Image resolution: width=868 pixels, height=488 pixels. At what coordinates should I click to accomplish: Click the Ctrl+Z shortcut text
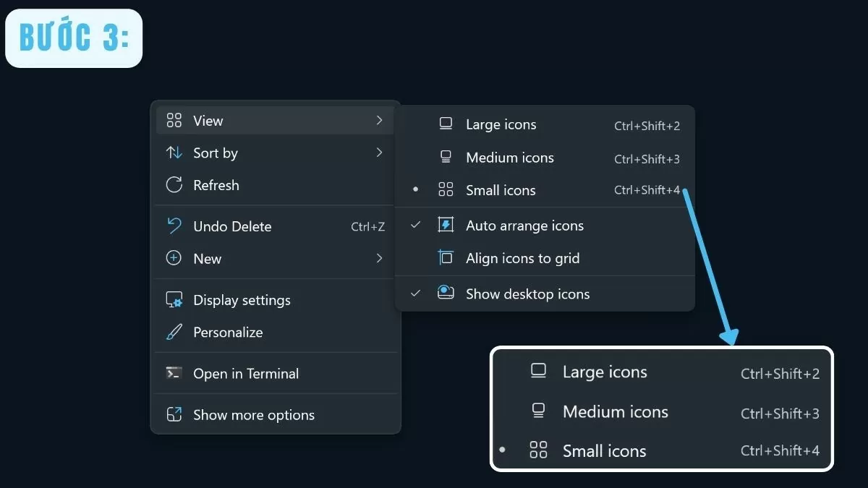click(367, 226)
